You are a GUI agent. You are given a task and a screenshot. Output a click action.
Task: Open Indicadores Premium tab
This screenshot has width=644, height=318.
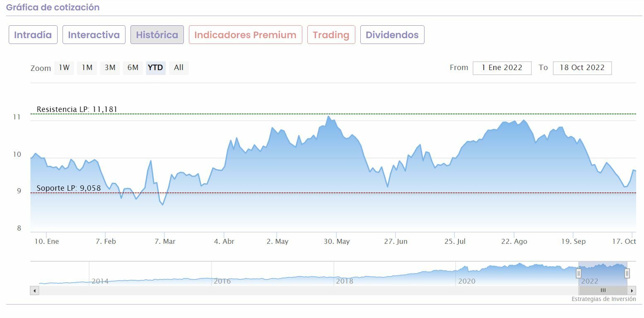click(x=245, y=35)
